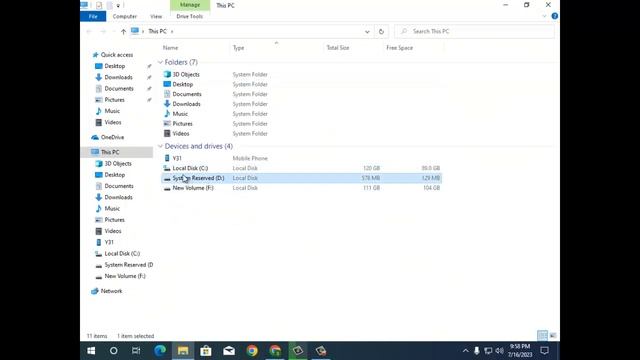The width and height of the screenshot is (640, 360).
Task: Open OneDrive in the sidebar
Action: pos(112,137)
